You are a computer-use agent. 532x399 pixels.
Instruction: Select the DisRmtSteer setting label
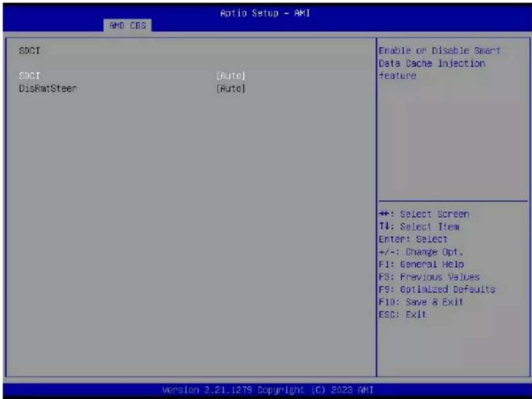(x=48, y=89)
